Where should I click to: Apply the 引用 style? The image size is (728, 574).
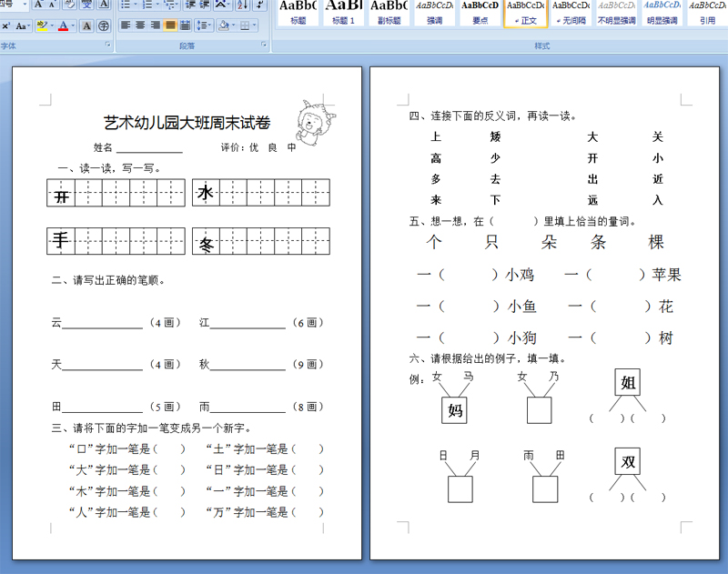[x=708, y=13]
